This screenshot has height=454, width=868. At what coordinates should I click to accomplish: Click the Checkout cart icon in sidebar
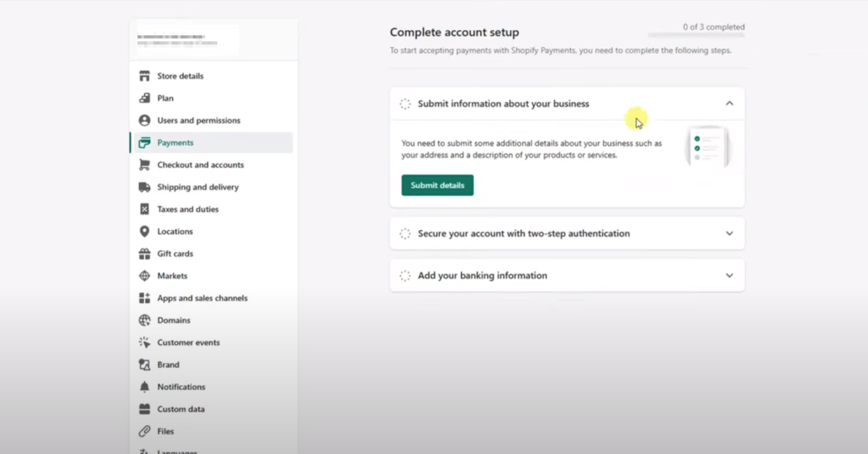coord(144,165)
